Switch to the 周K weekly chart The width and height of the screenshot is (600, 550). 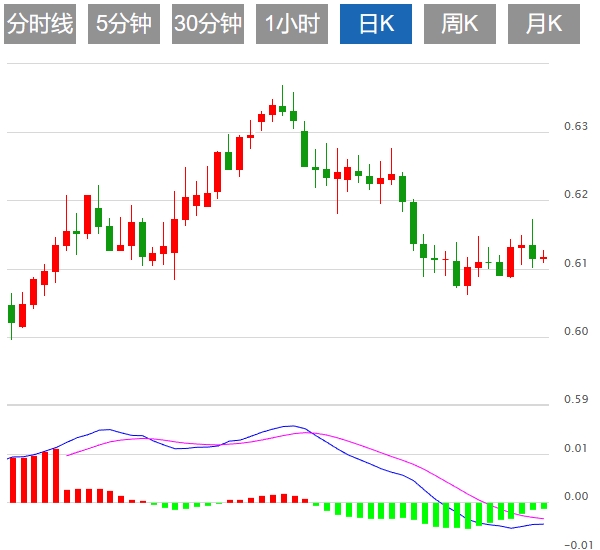coord(460,24)
